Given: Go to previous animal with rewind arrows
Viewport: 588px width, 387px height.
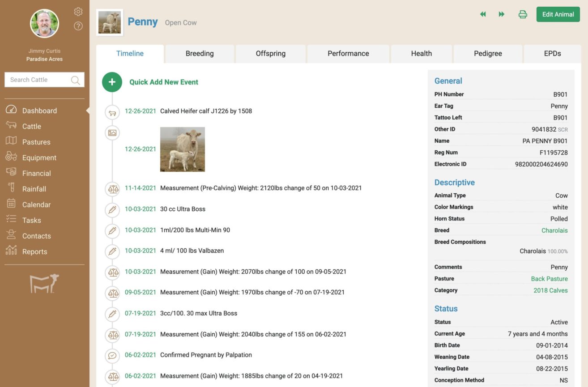Looking at the screenshot, I should pyautogui.click(x=483, y=14).
